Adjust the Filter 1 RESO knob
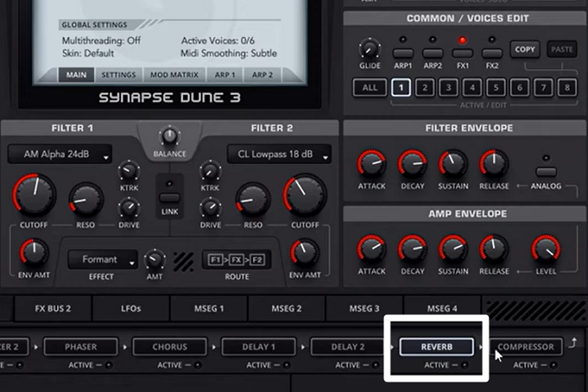The image size is (588, 392). (x=86, y=200)
